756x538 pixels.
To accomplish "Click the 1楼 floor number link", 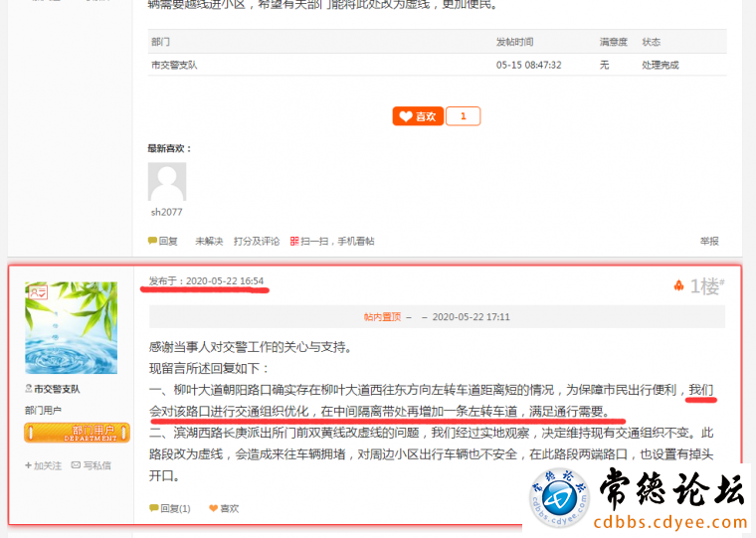I will pos(707,286).
